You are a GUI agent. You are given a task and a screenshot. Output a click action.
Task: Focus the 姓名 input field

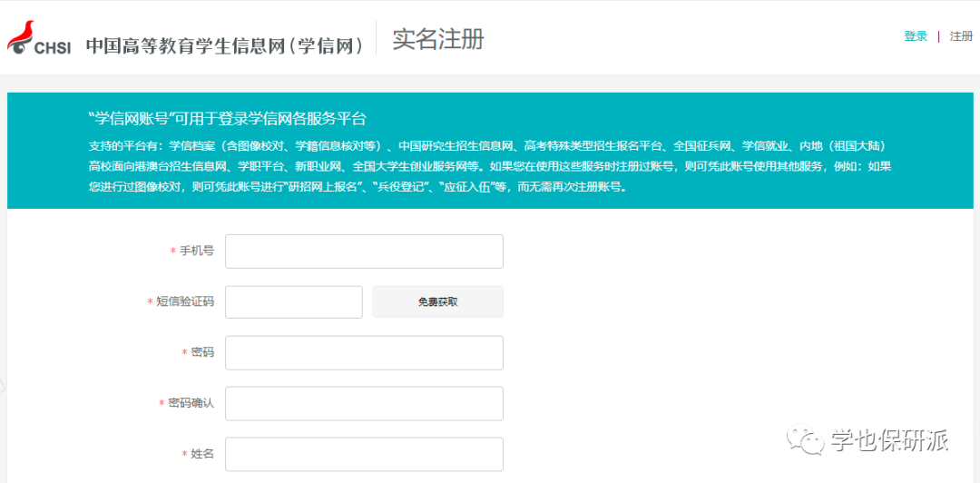tap(364, 454)
